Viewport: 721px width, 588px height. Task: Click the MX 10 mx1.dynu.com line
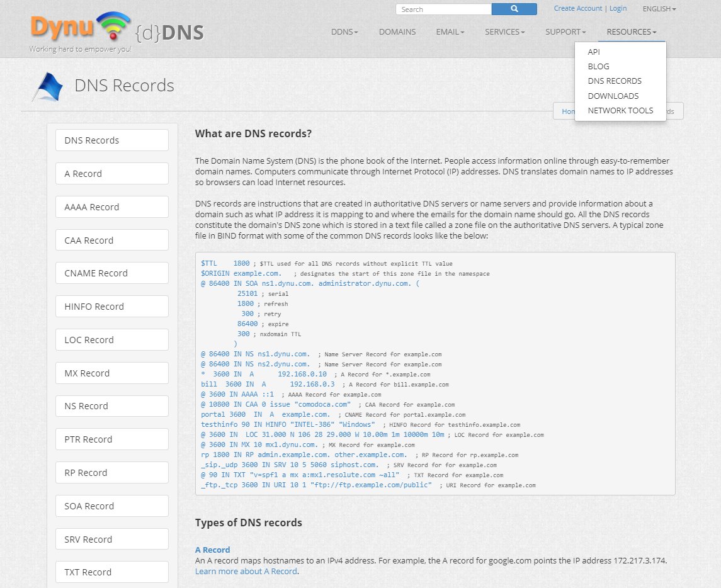coord(308,445)
